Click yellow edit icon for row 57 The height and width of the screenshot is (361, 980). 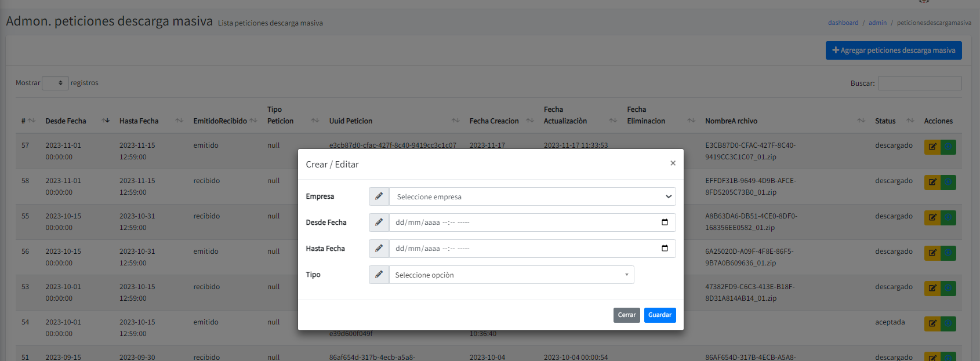[x=932, y=147]
